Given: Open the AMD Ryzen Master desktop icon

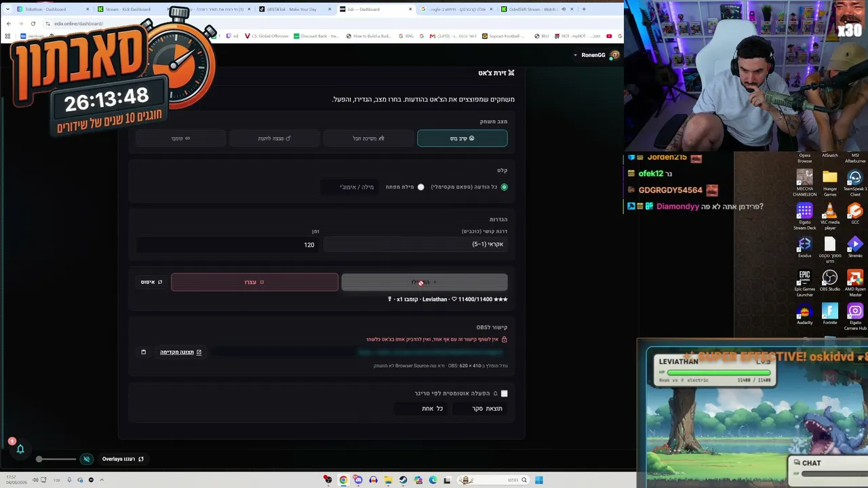Looking at the screenshot, I should [x=855, y=284].
